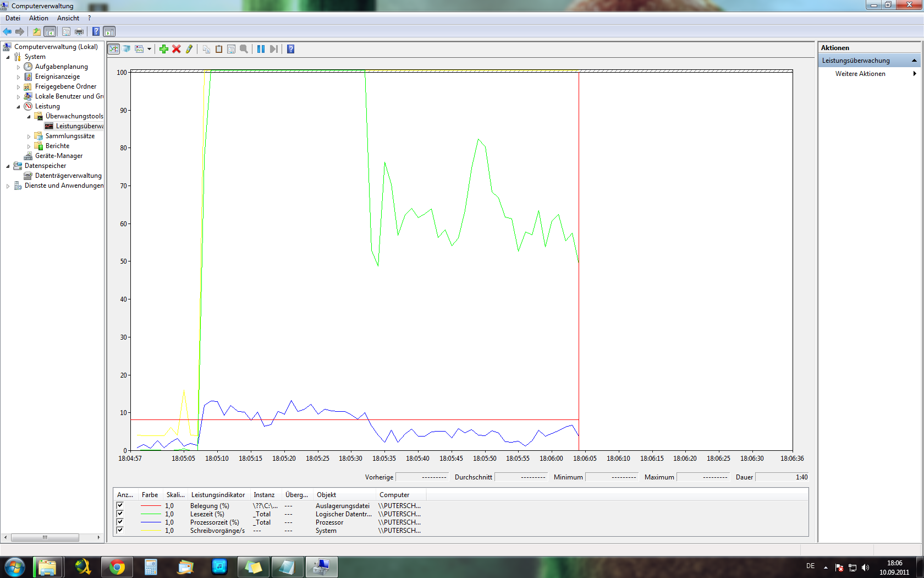Open performance monitor properties icon
924x578 pixels.
pos(232,49)
